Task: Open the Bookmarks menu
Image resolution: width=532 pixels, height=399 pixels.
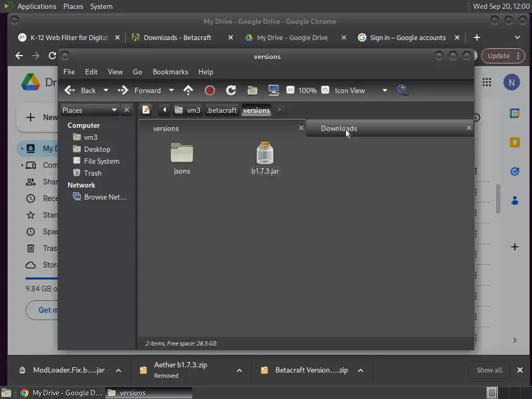Action: (x=170, y=72)
